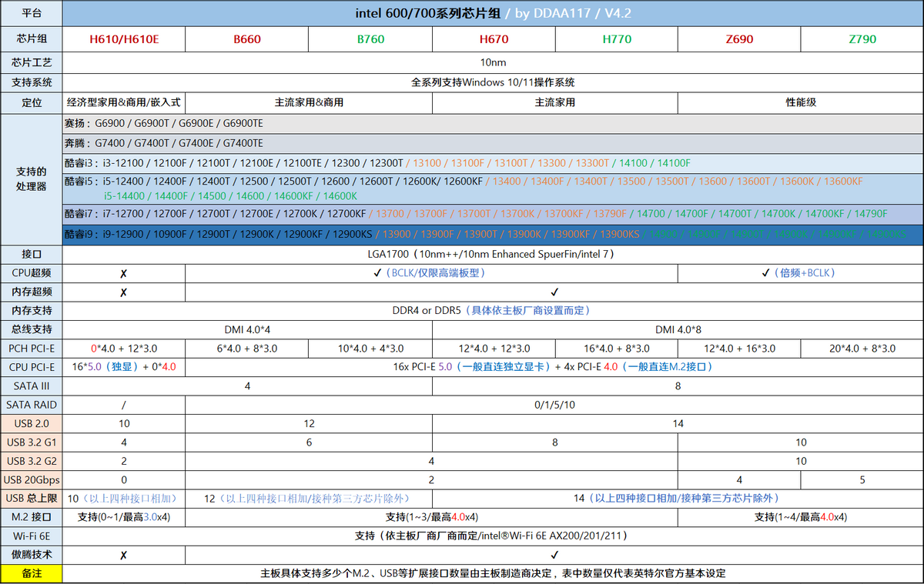Screen dimensions: 924x584
Task: Click the "12" value in USB 2.0 row
Action: coord(309,423)
